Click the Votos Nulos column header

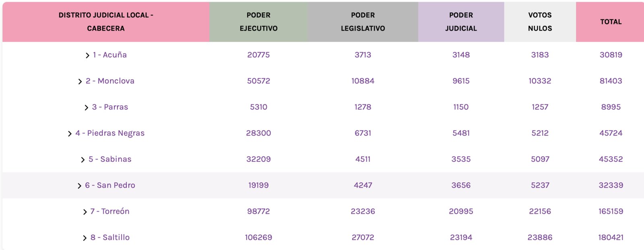coord(540,22)
